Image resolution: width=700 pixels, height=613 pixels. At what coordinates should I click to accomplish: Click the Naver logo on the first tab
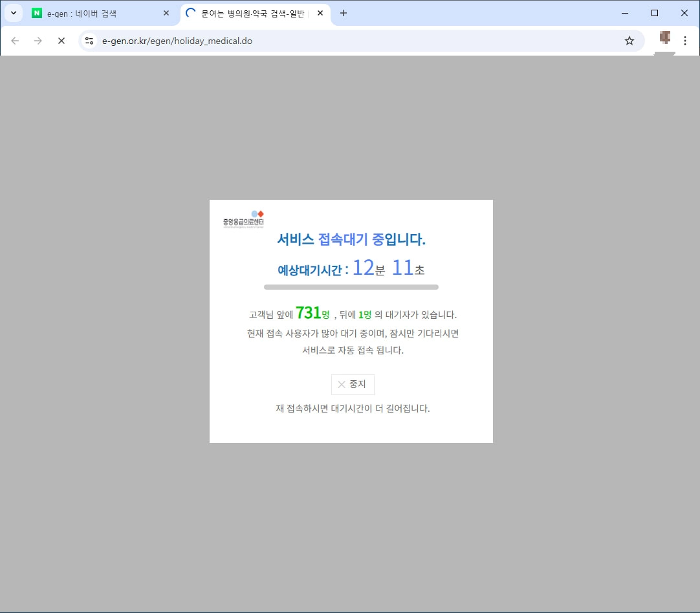click(36, 13)
